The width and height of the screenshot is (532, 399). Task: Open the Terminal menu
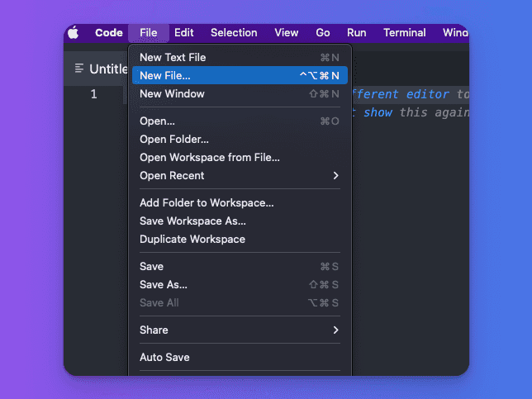(x=405, y=33)
